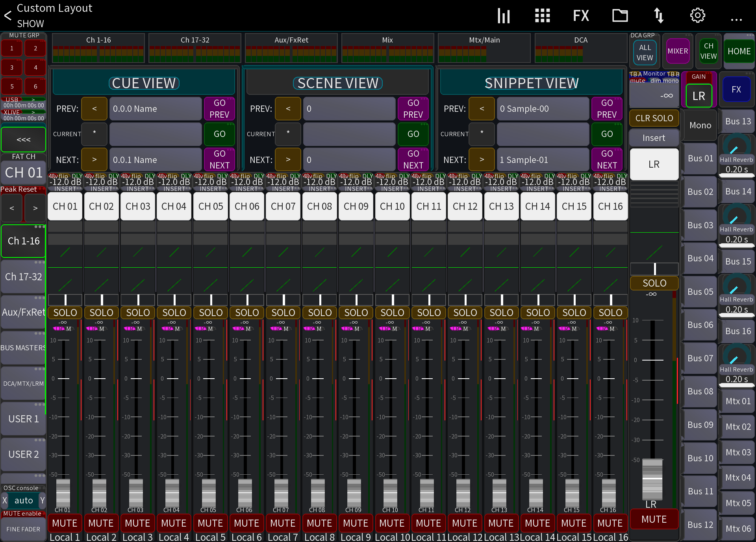Screen dimensions: 756x542
Task: Go back using the top-left arrow
Action: [x=7, y=16]
